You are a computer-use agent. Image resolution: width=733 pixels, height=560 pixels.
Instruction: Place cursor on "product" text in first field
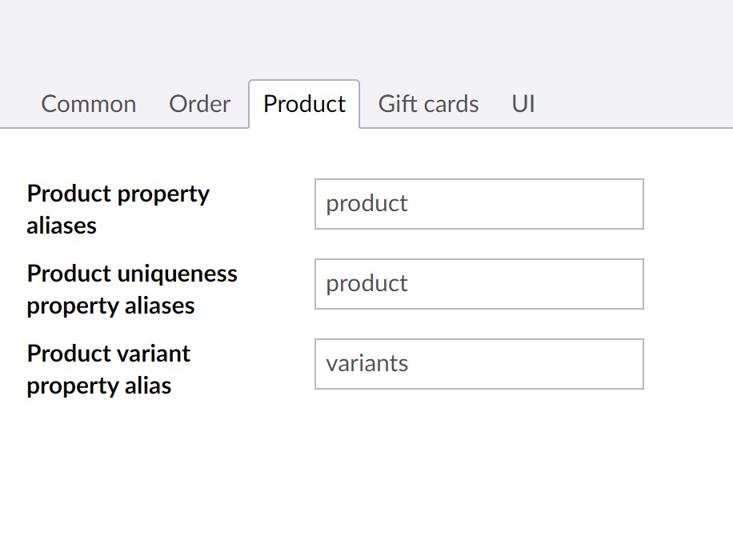coord(367,204)
